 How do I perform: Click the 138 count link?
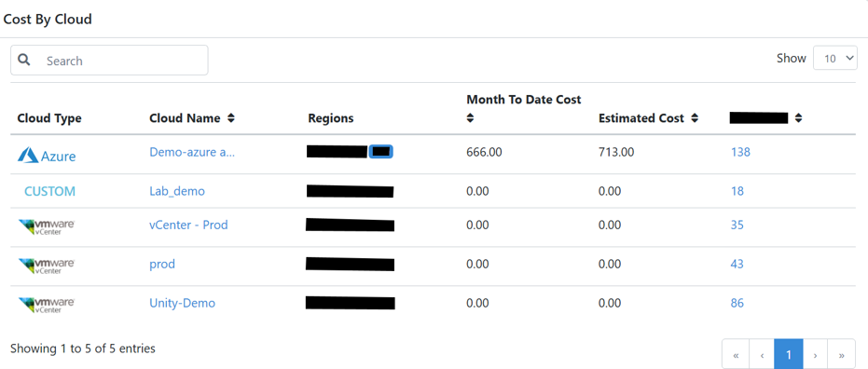point(740,152)
